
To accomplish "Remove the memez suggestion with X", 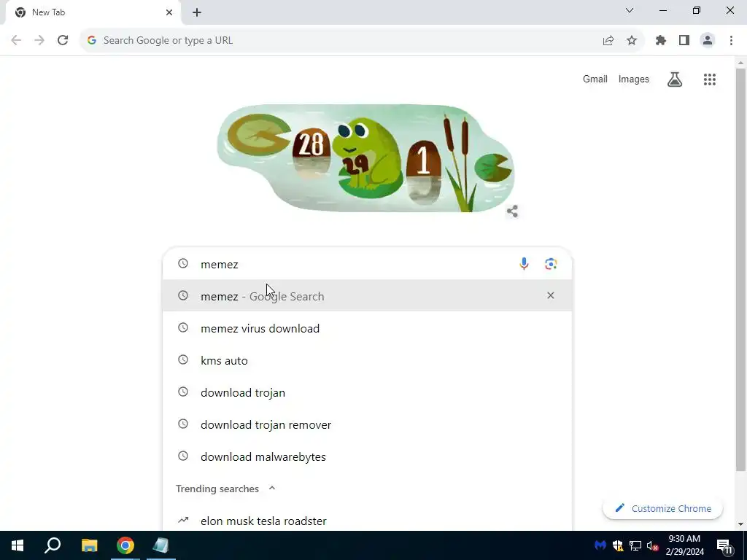I will [x=551, y=296].
